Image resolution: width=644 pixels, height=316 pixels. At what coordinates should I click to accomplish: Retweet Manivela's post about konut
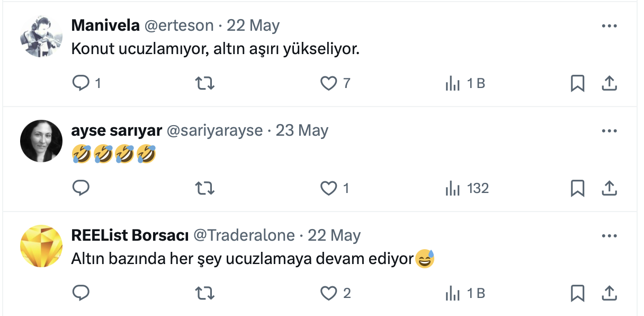pos(204,83)
